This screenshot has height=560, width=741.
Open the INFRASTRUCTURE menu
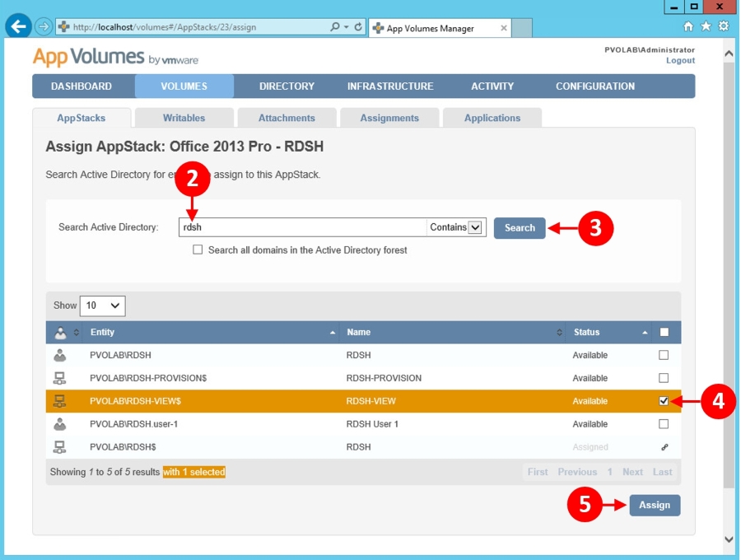point(390,86)
